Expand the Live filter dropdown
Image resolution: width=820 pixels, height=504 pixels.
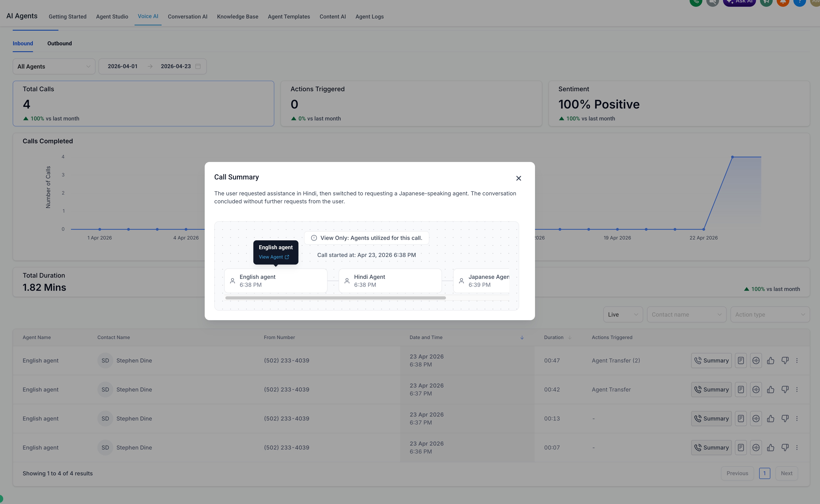click(x=623, y=314)
